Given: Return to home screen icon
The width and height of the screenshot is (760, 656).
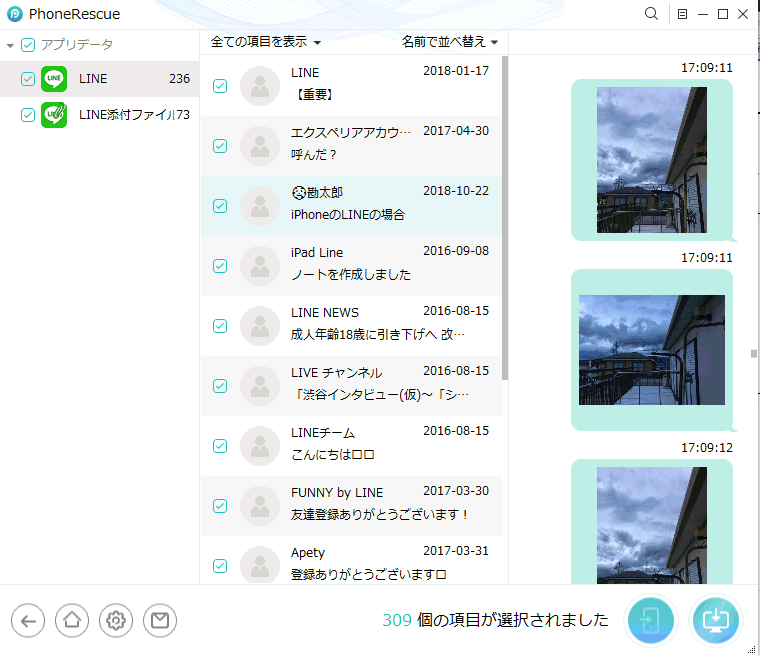Looking at the screenshot, I should point(71,621).
